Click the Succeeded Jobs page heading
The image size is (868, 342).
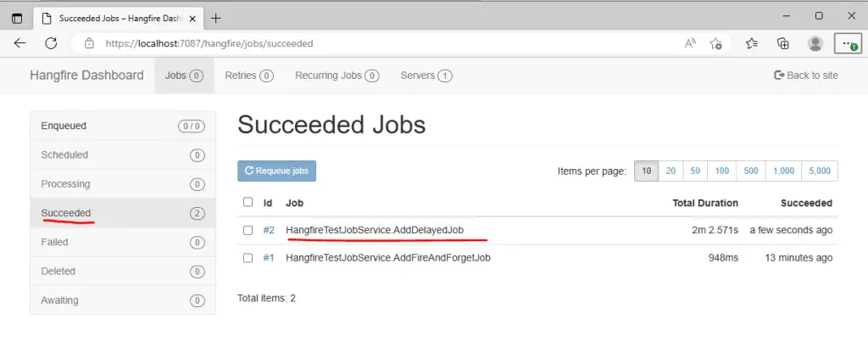coord(331,126)
